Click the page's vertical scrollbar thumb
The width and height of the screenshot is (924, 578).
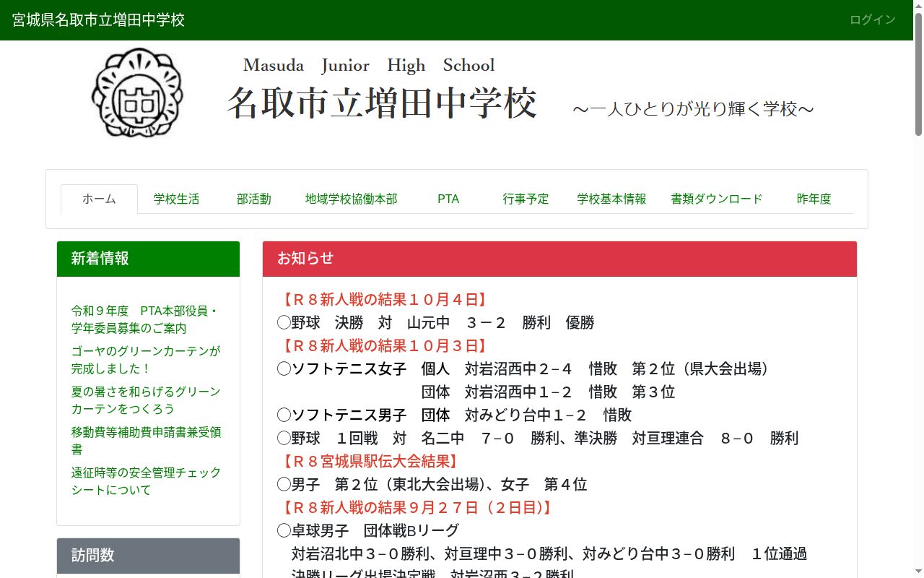click(918, 74)
